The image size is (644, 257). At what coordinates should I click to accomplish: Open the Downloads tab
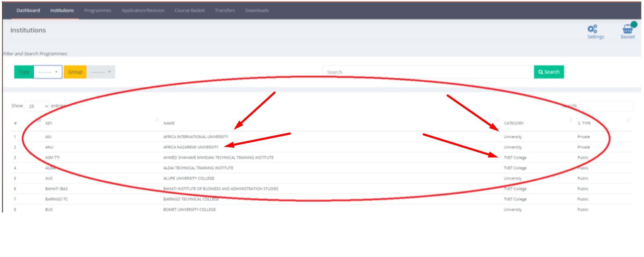tap(257, 10)
